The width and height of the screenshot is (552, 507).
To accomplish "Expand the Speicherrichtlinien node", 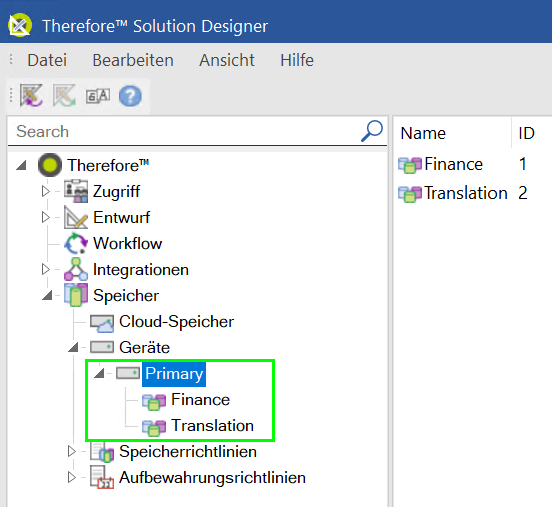I will (71, 451).
